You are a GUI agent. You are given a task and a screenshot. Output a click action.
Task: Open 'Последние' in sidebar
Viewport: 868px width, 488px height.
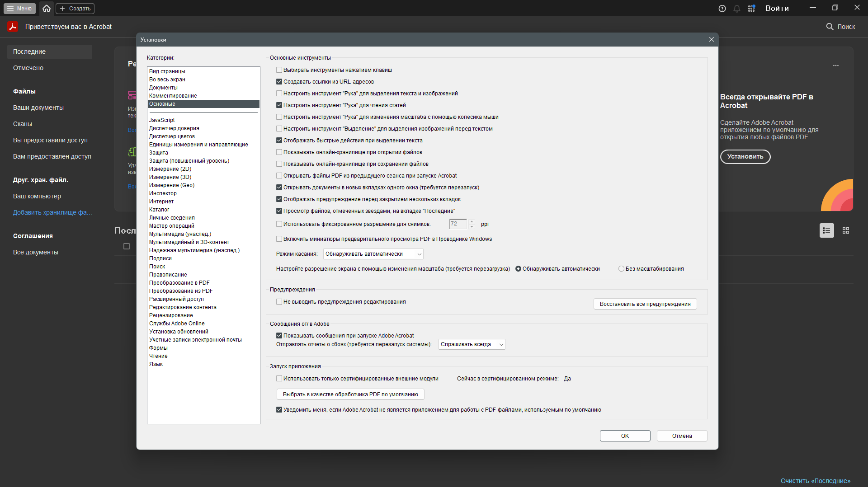pos(50,52)
